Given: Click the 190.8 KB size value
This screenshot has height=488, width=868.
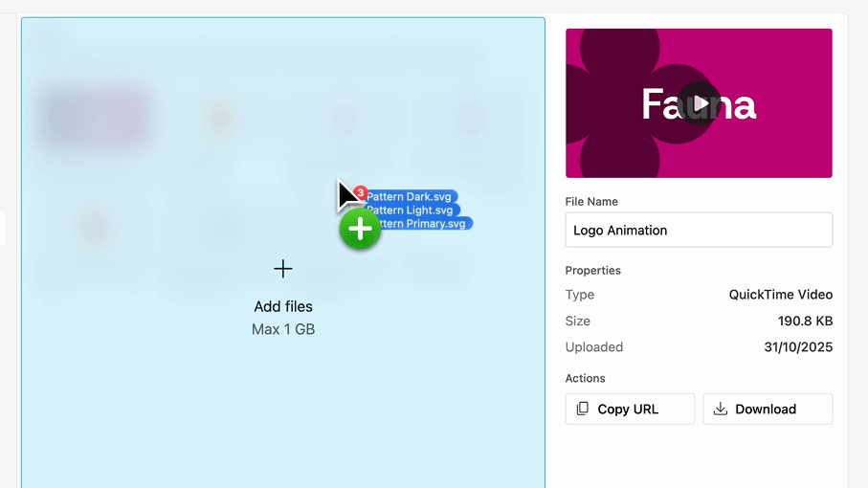Looking at the screenshot, I should (x=805, y=322).
